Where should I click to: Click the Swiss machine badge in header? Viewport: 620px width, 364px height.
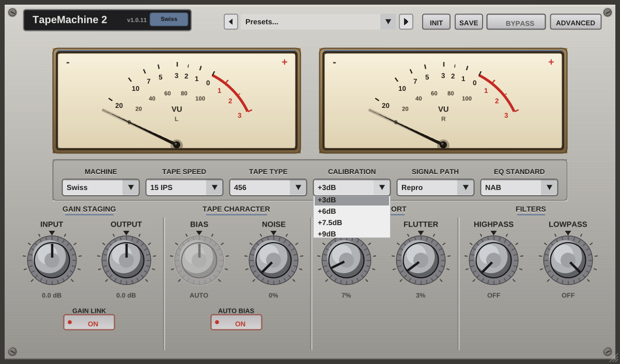[169, 19]
